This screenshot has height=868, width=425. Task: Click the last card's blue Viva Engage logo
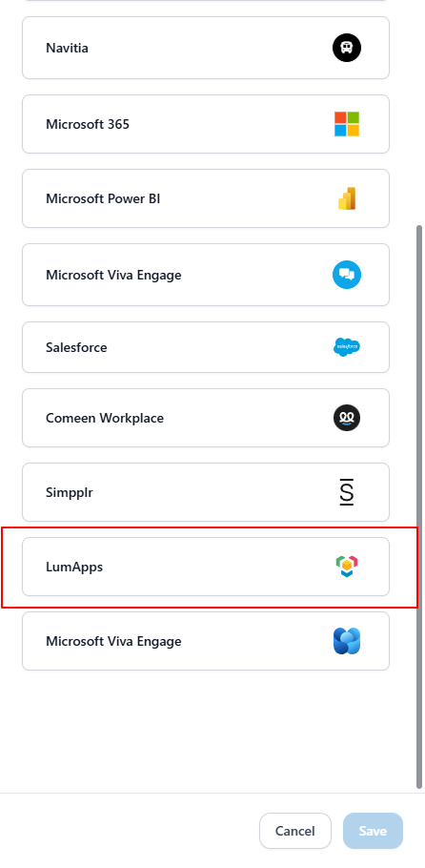[x=347, y=641]
